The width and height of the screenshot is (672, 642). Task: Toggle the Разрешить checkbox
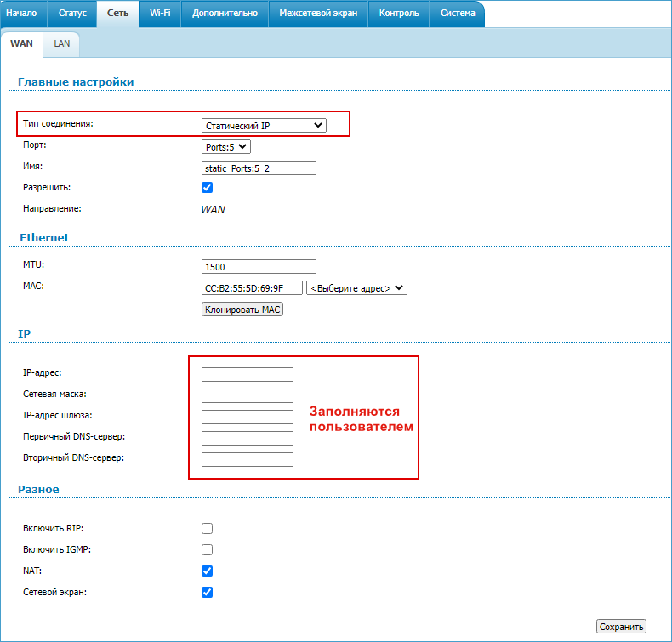pos(207,188)
